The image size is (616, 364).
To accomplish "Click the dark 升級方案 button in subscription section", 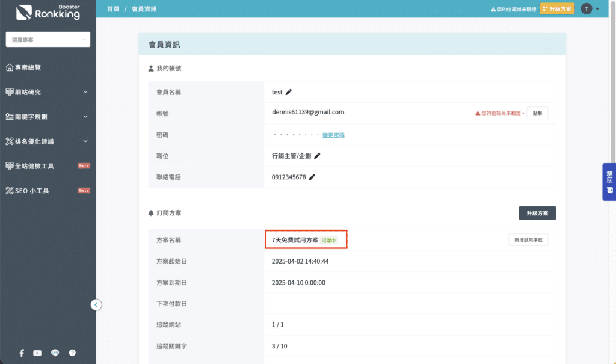I will [537, 213].
